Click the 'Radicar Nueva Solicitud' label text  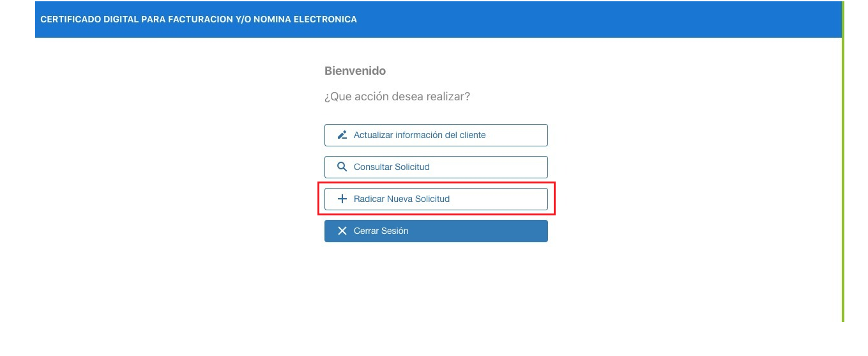[x=402, y=199]
